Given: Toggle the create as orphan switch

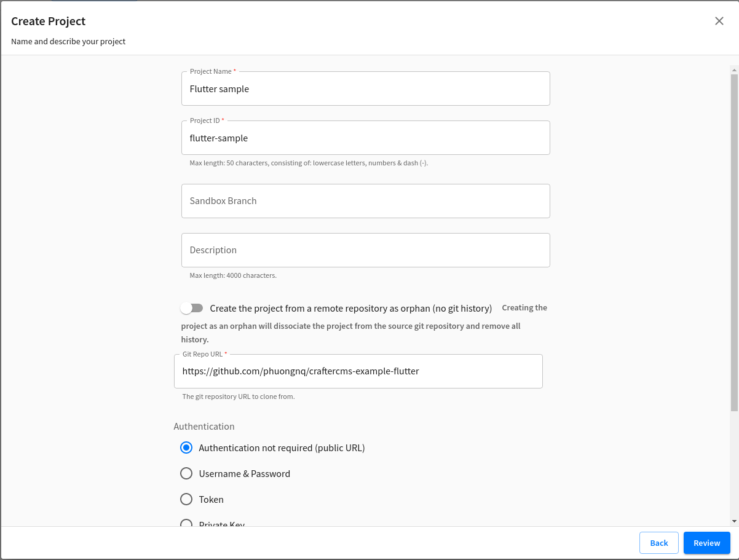Looking at the screenshot, I should [x=192, y=308].
